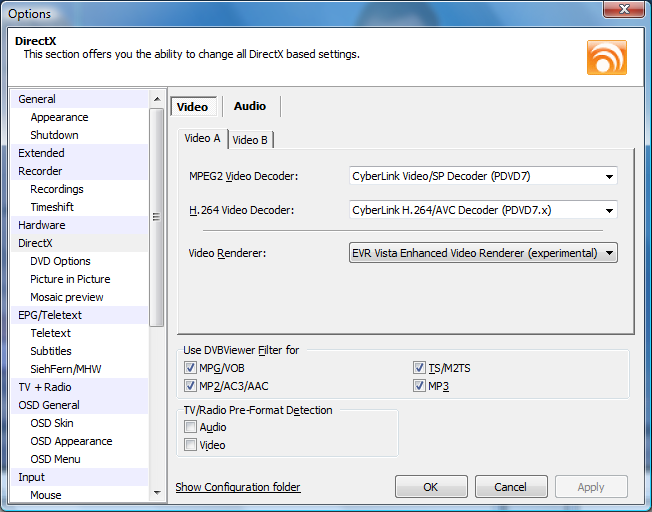Open the Timeshift settings page

coord(79,207)
